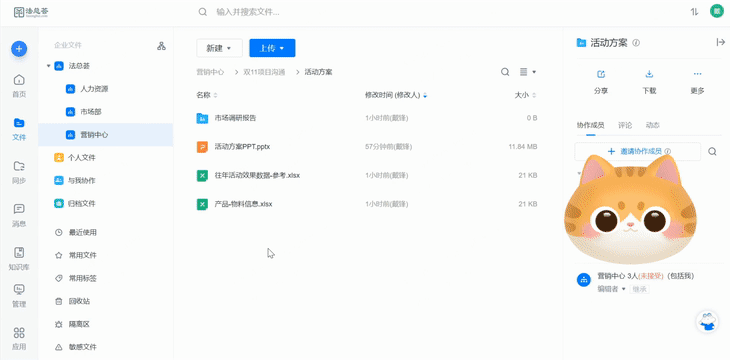
Task: Click the 法总荟 logo
Action: tap(31, 12)
